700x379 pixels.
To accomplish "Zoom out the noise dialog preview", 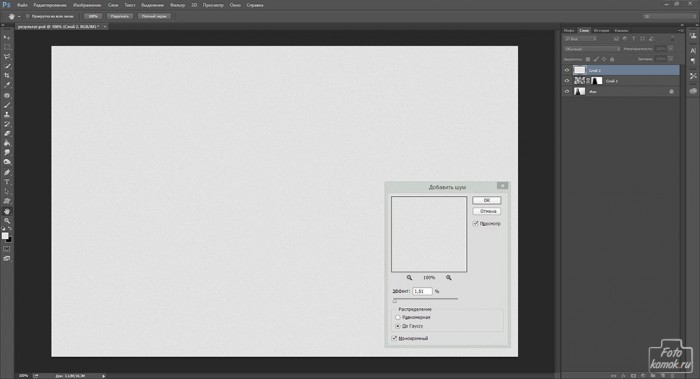I will (409, 278).
